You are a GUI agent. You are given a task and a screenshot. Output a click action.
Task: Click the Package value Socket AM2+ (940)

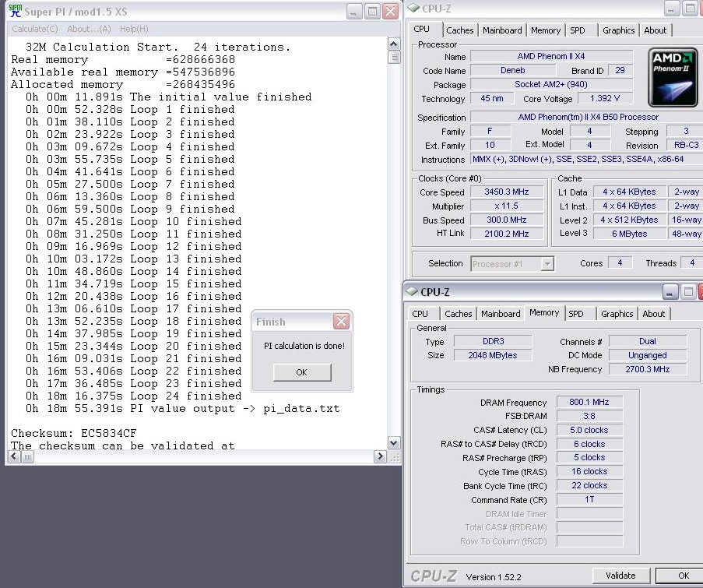pyautogui.click(x=551, y=84)
